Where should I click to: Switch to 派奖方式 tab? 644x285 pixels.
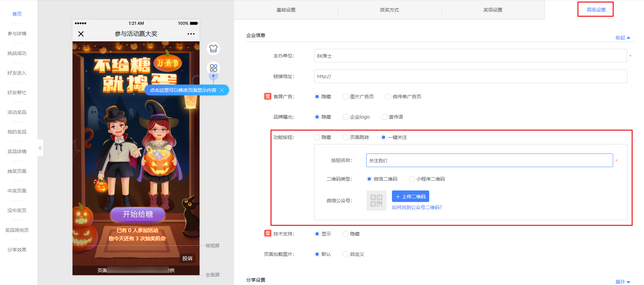point(390,10)
